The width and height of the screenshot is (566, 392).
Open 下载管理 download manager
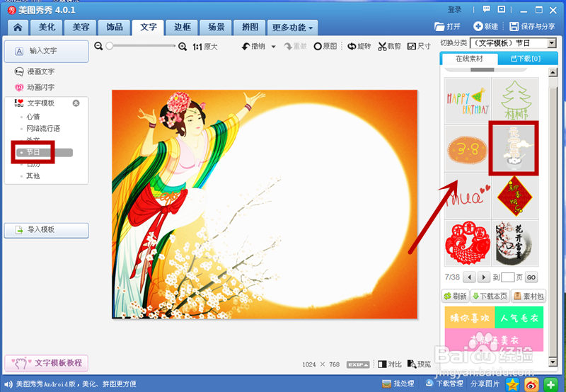(x=444, y=384)
